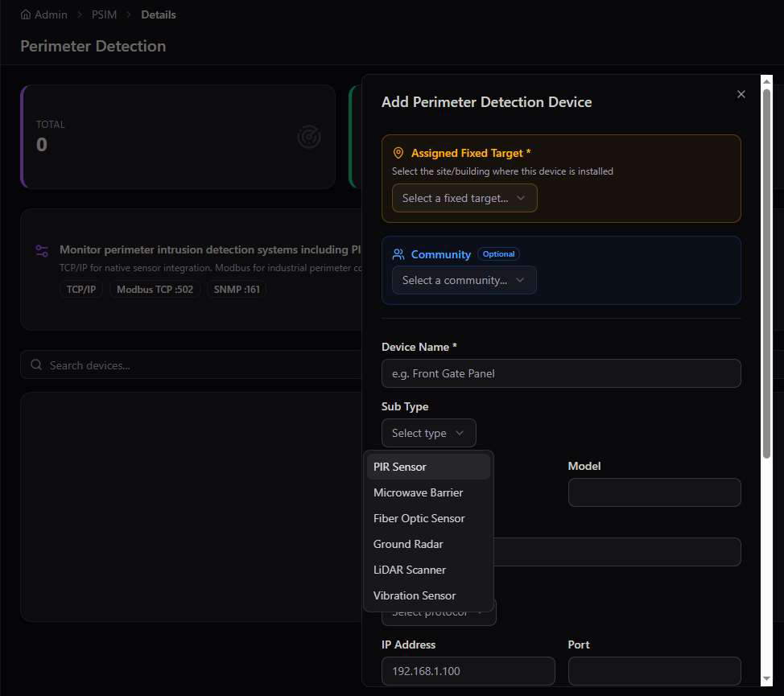
Task: Click the TCP/IP protocol tag
Action: coord(81,290)
